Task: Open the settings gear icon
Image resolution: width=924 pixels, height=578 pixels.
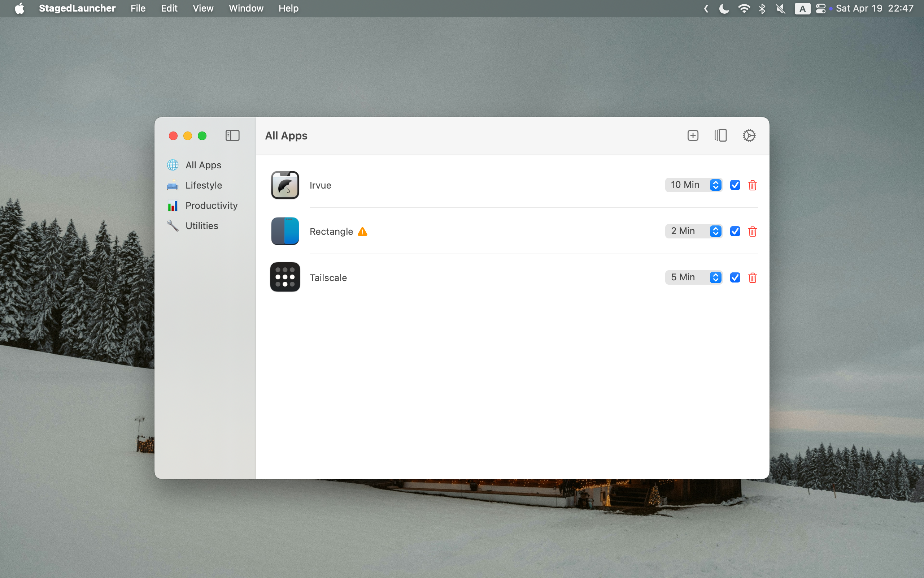Action: click(x=749, y=135)
